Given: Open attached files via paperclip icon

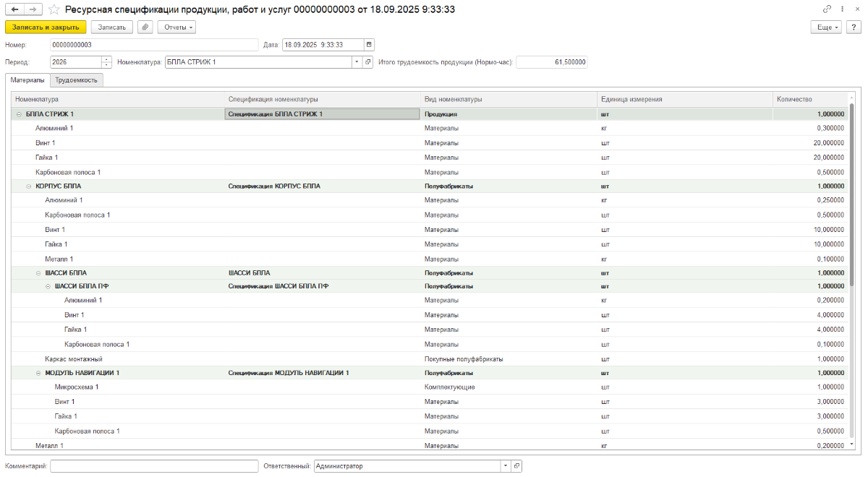Looking at the screenshot, I should (x=145, y=27).
